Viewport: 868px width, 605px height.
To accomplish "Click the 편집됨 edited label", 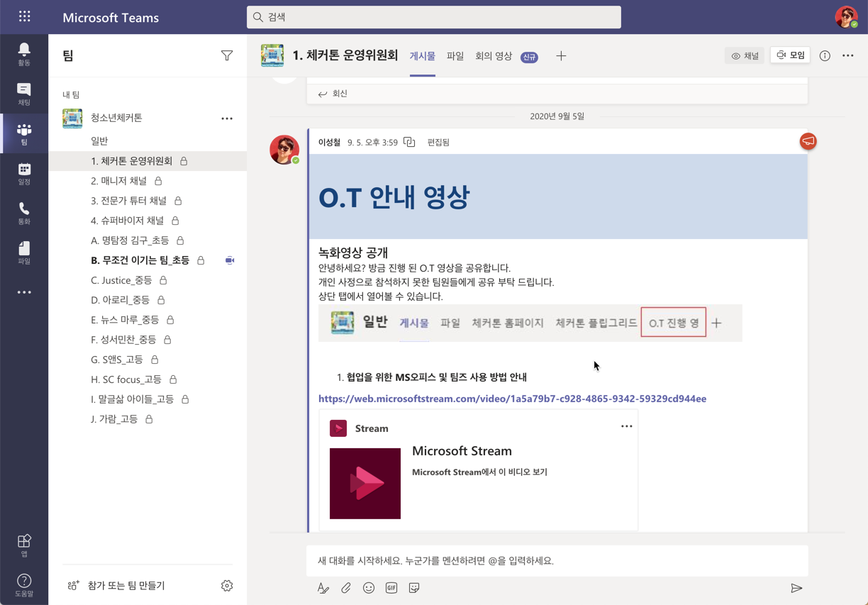I will (438, 143).
